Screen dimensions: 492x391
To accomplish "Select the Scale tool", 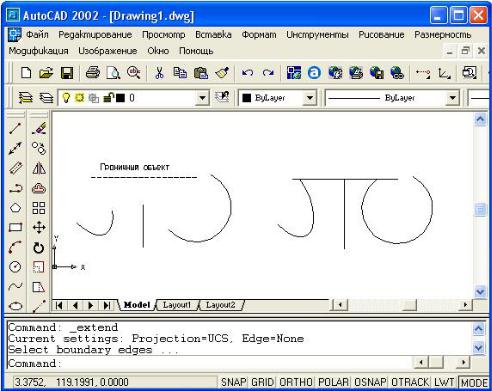I will [39, 267].
